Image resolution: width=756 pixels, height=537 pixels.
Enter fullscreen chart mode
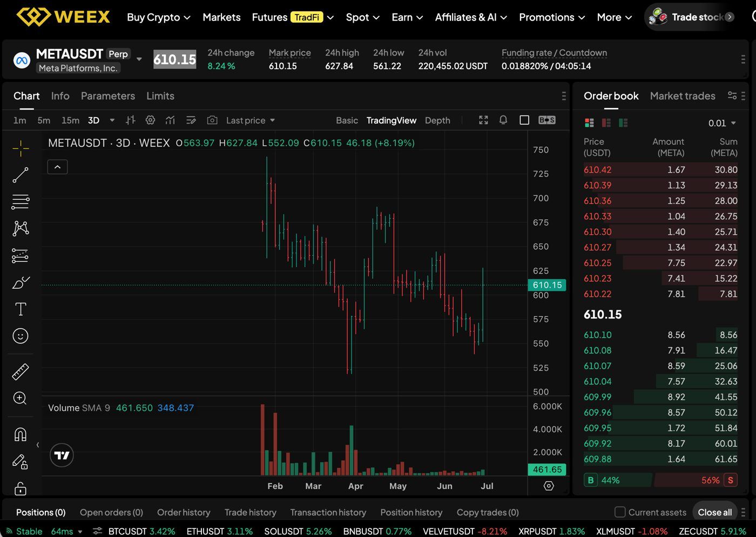tap(483, 120)
